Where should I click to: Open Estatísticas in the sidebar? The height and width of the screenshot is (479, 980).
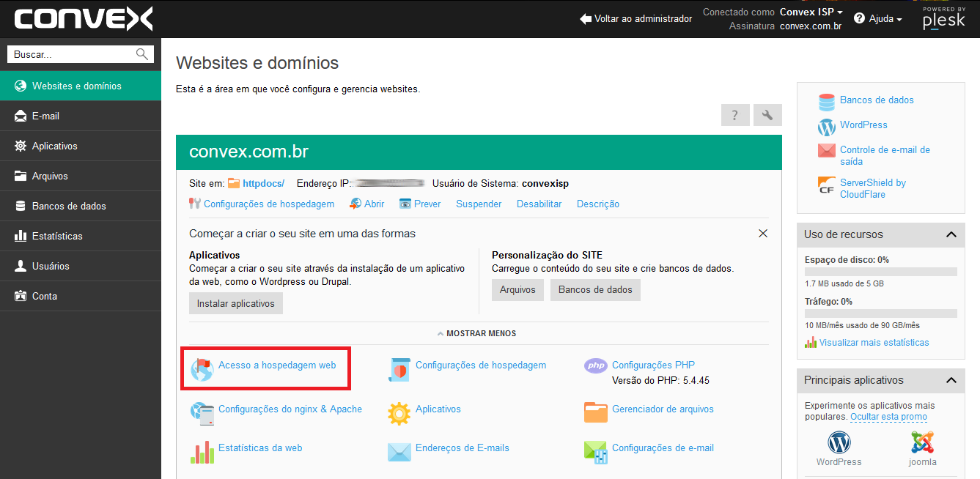(81, 236)
